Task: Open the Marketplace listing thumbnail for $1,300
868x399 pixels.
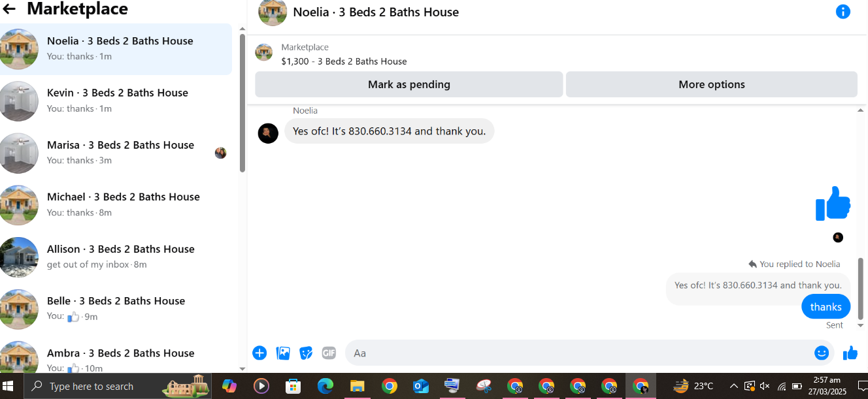Action: click(x=264, y=52)
